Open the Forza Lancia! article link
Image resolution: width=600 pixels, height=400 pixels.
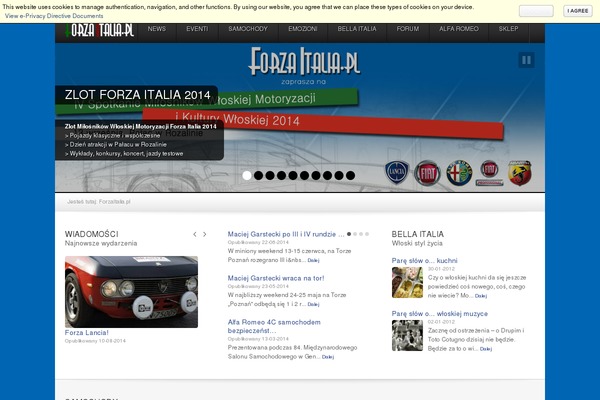coord(86,333)
